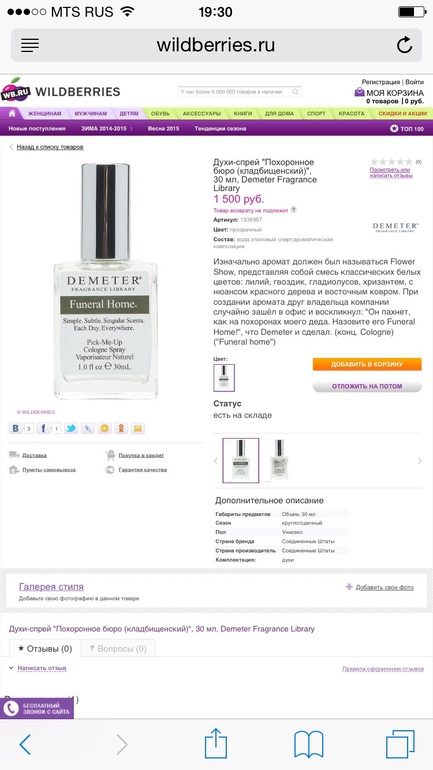Image resolution: width=433 pixels, height=770 pixels.
Task: Open Safari bookmarks book icon
Action: (x=309, y=744)
